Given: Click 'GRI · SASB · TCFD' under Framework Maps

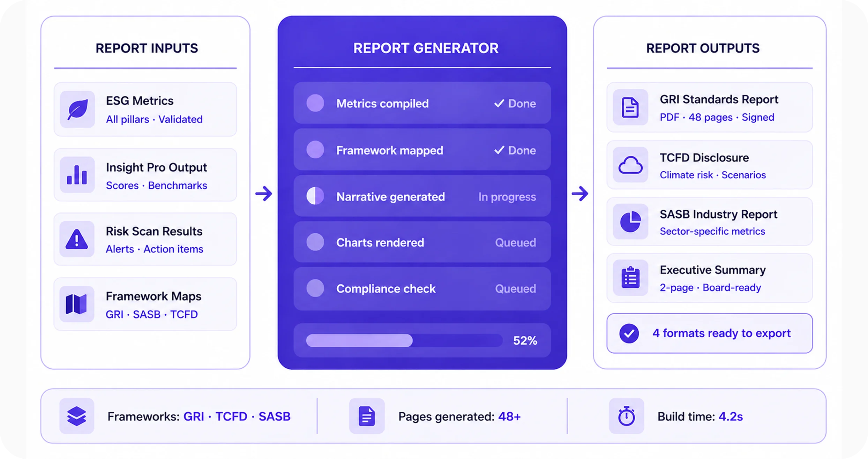Looking at the screenshot, I should click(x=152, y=314).
